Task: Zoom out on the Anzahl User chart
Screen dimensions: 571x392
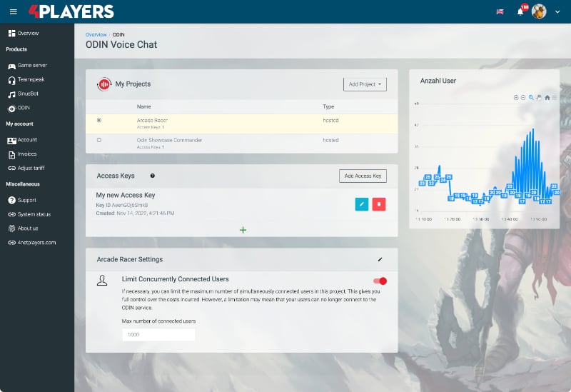Action: [523, 98]
